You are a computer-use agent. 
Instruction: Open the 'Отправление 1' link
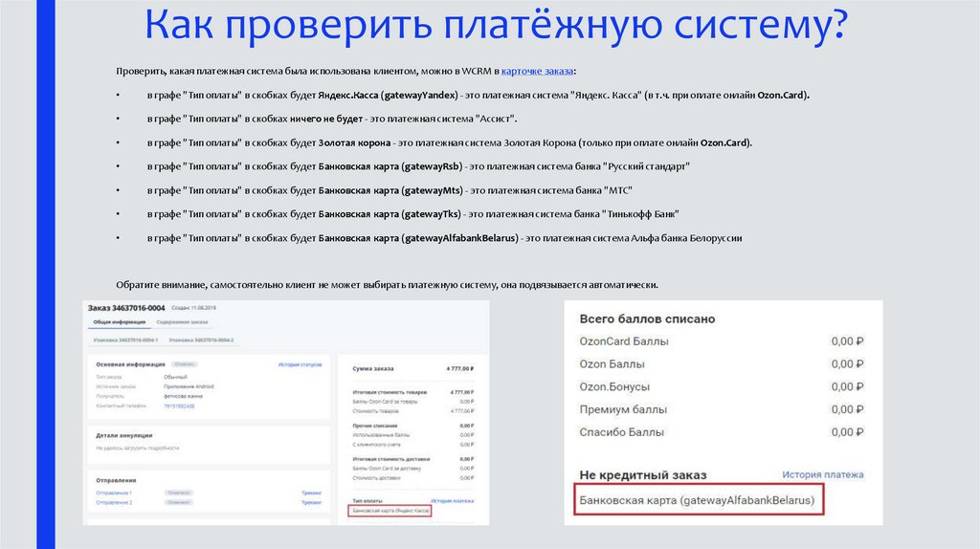(114, 493)
